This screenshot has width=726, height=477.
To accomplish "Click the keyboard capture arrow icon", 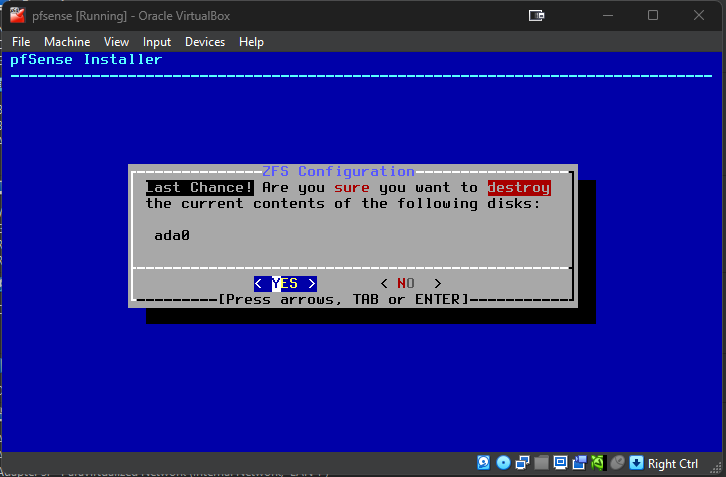I will pos(637,463).
